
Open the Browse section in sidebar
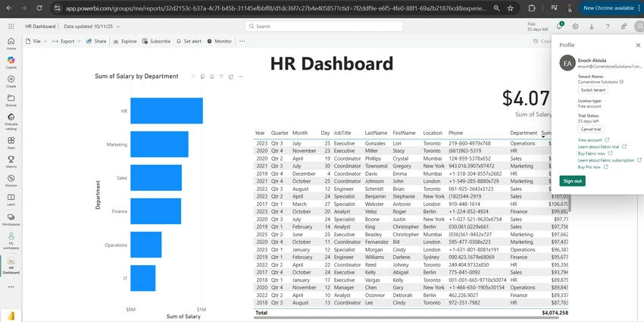(11, 100)
